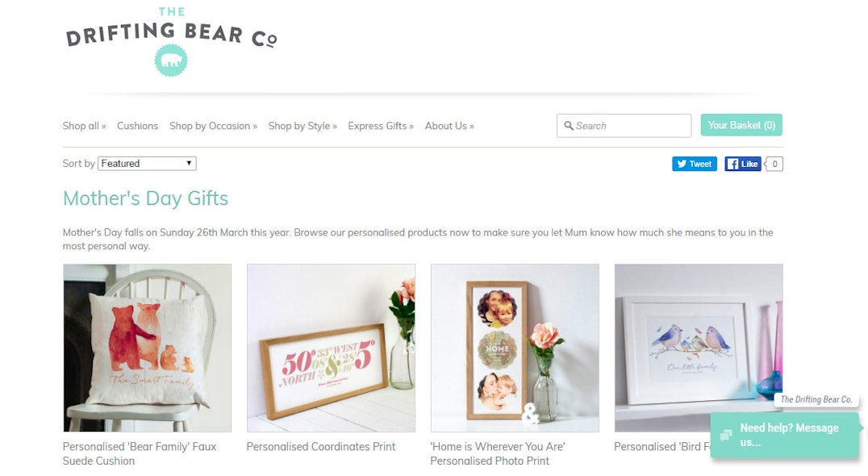The width and height of the screenshot is (868, 476).
Task: Expand the Shop all menu
Action: (84, 126)
